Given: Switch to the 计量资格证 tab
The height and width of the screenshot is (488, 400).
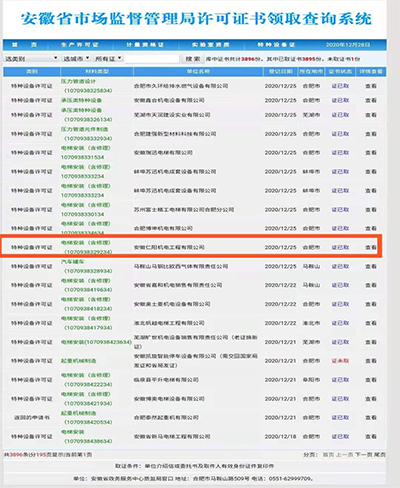Looking at the screenshot, I should [145, 45].
